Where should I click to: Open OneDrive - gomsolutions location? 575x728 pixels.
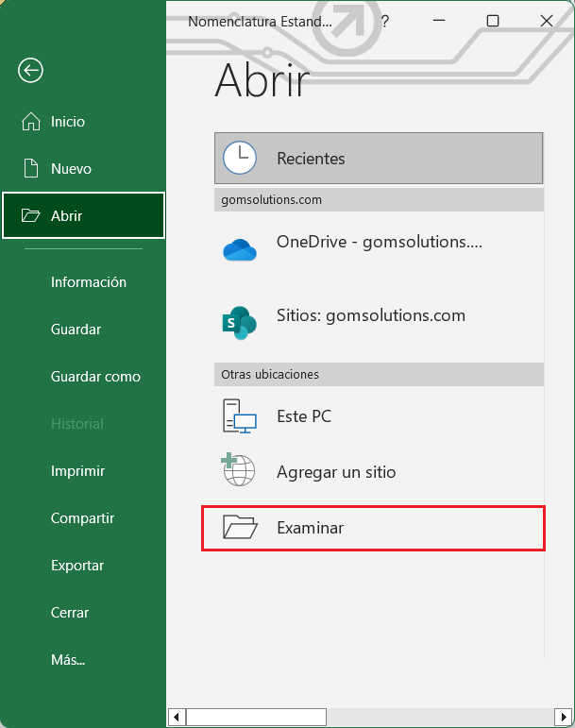click(x=379, y=250)
